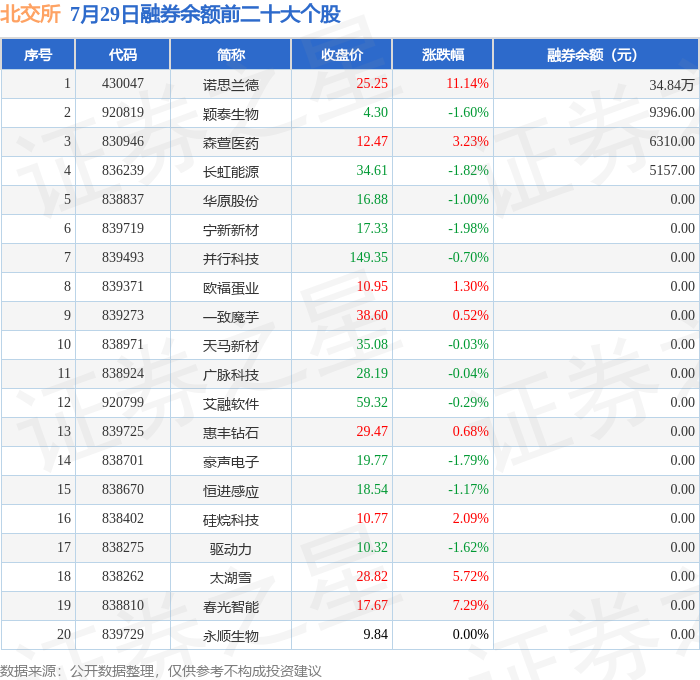
Task: Click stock name 宁新新材
Action: tap(231, 230)
